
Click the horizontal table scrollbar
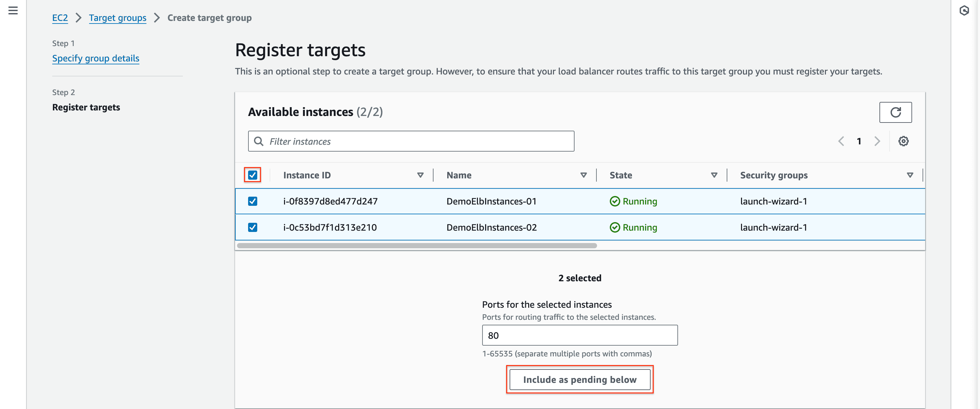(417, 246)
